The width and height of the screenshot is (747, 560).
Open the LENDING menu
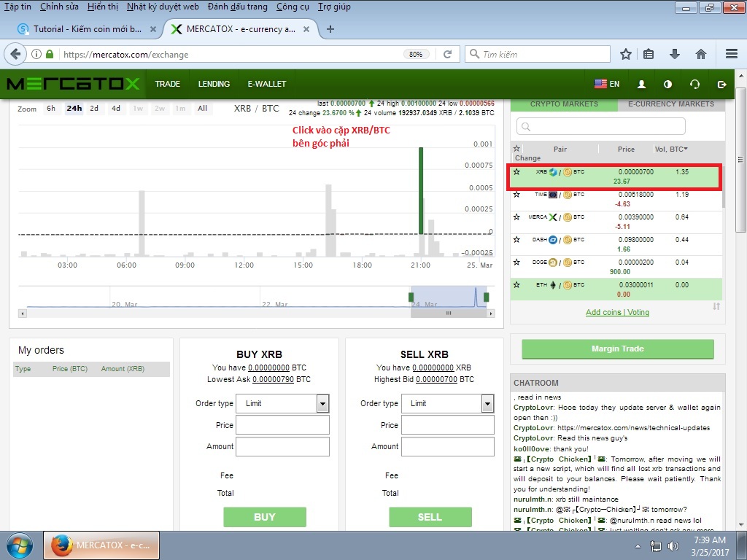click(214, 84)
